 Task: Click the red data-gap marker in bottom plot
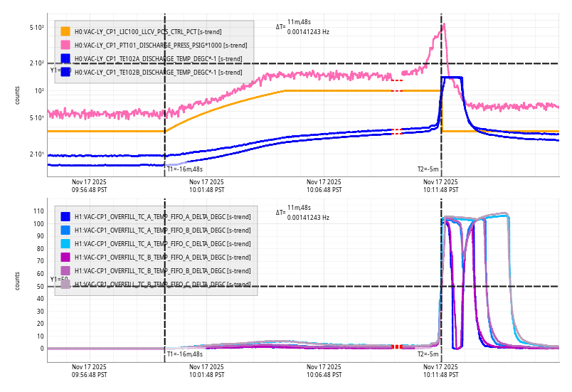point(397,346)
